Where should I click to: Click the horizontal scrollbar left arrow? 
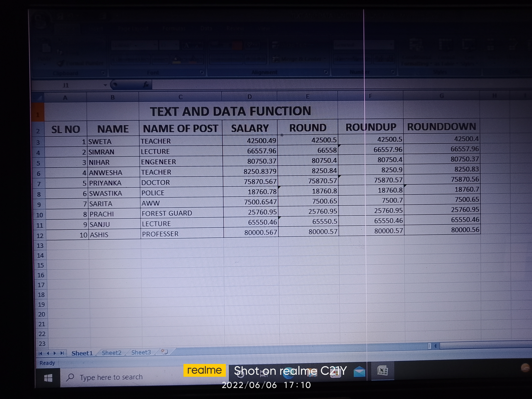coord(436,346)
